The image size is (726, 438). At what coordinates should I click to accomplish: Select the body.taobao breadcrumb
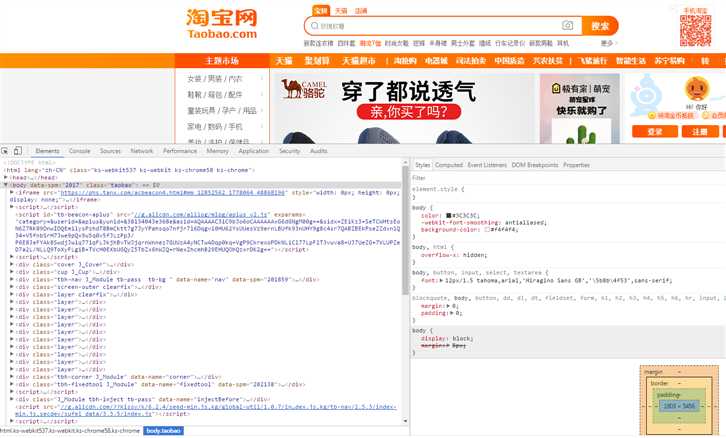point(163,431)
